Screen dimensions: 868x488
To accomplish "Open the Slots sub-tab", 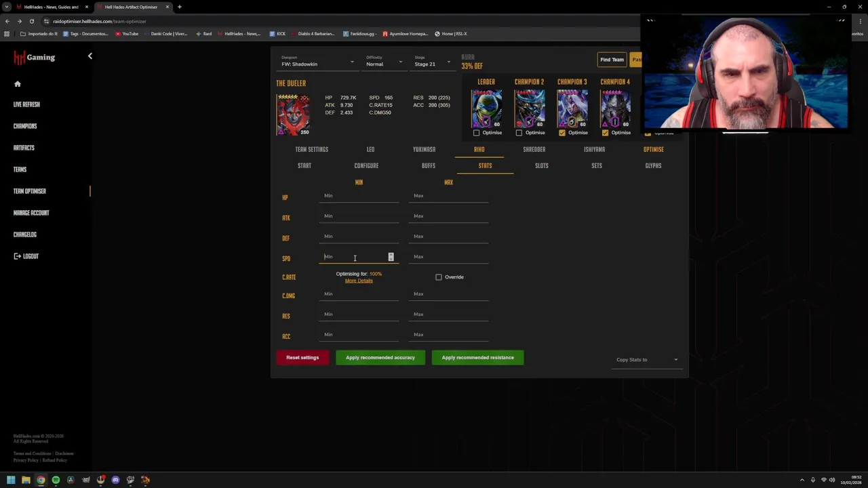I will 542,165.
